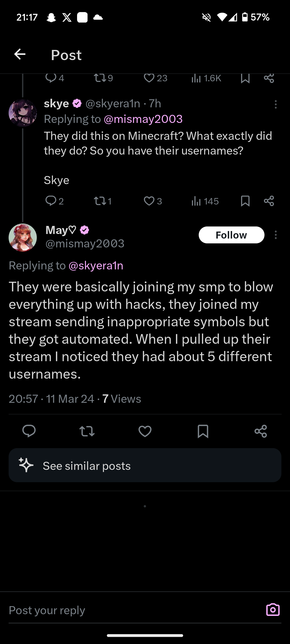Screen dimensions: 290x644
Task: Open camera to attach photo in reply
Action: click(273, 610)
